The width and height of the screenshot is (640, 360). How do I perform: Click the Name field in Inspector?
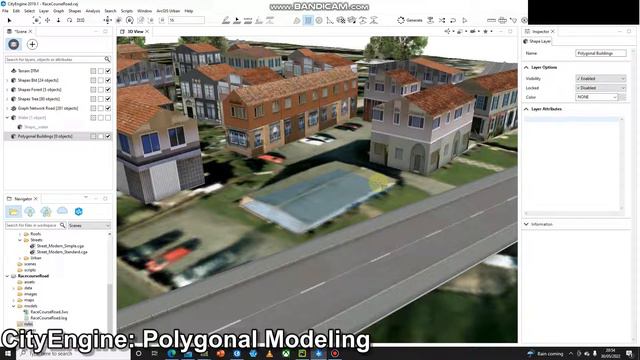pos(600,53)
